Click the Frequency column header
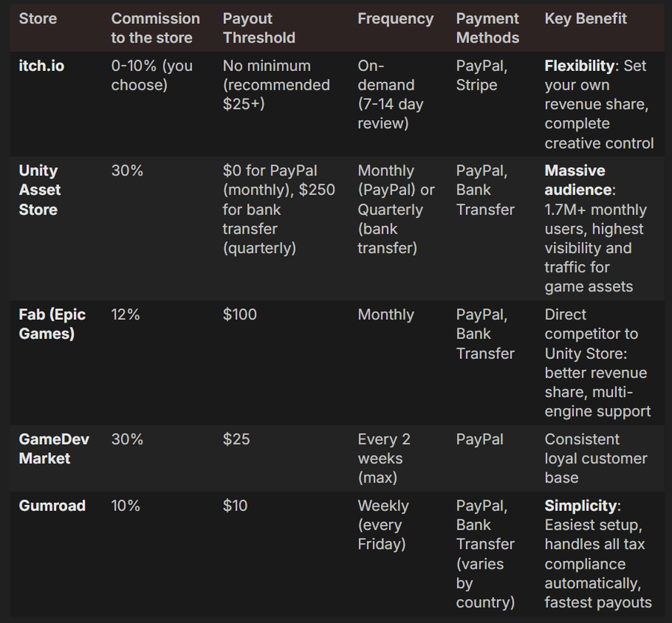The image size is (672, 623). [395, 19]
